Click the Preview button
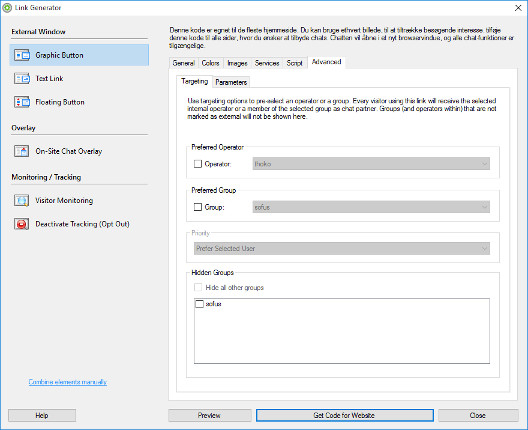The image size is (528, 430). (210, 415)
